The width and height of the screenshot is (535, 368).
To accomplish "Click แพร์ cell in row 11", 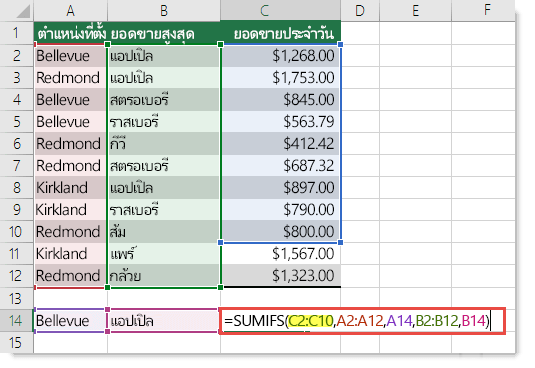I will [x=164, y=254].
